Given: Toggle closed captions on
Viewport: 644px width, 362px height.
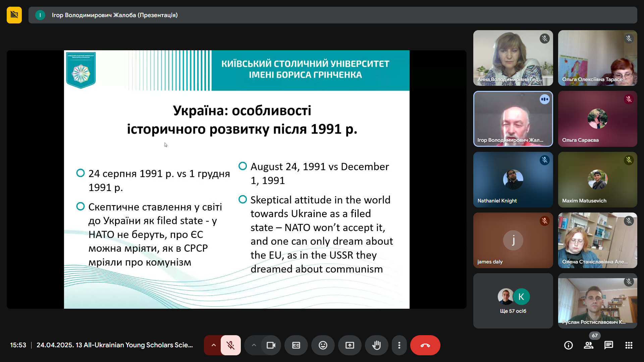Looking at the screenshot, I should (296, 345).
